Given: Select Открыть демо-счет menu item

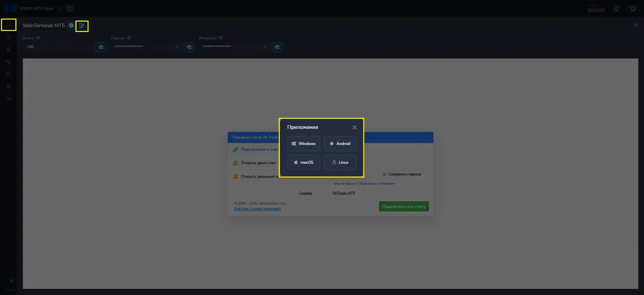Looking at the screenshot, I should click(258, 163).
